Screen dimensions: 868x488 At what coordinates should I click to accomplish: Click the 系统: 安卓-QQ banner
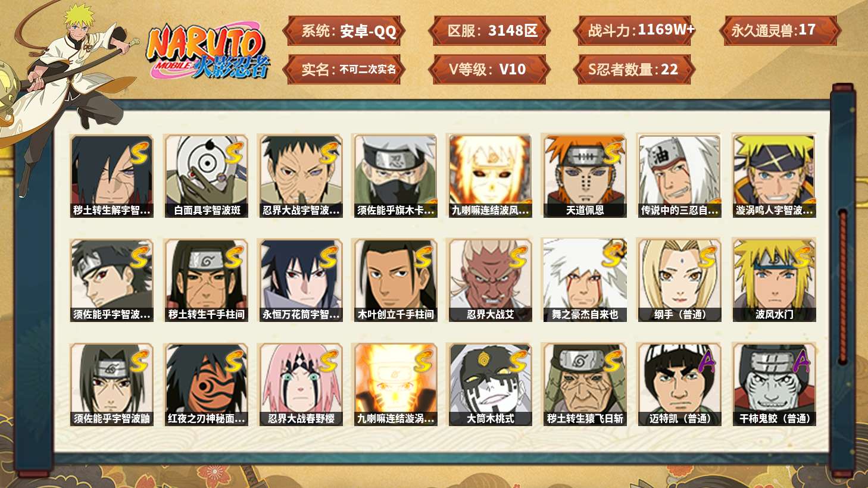344,31
